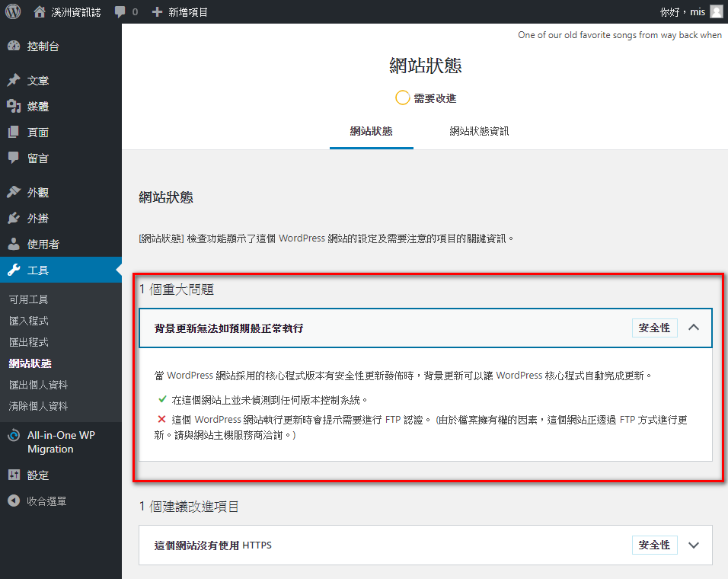Click the 收合選單 collapse arrow icon
The height and width of the screenshot is (579, 728).
[x=14, y=501]
